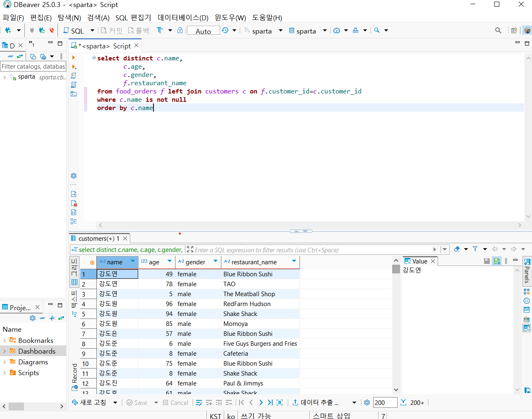Click the Save button in results toolbar
Image resolution: width=532 pixels, height=419 pixels.
pos(137,402)
